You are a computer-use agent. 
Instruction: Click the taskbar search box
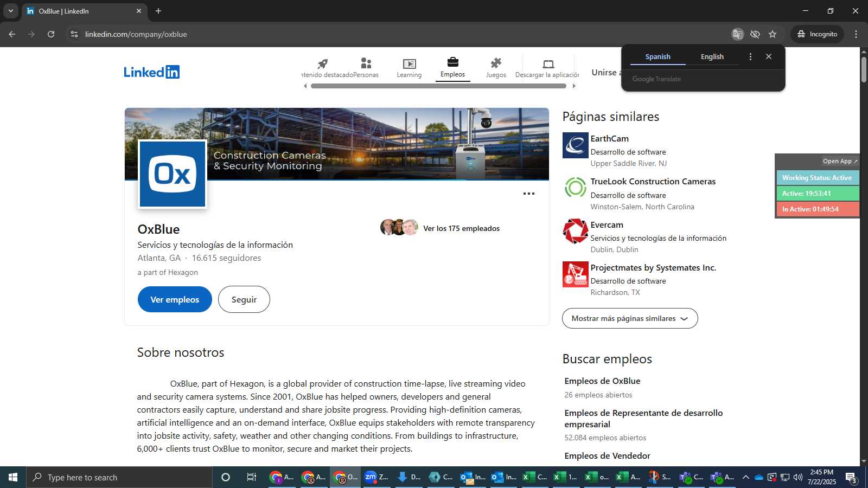click(119, 477)
